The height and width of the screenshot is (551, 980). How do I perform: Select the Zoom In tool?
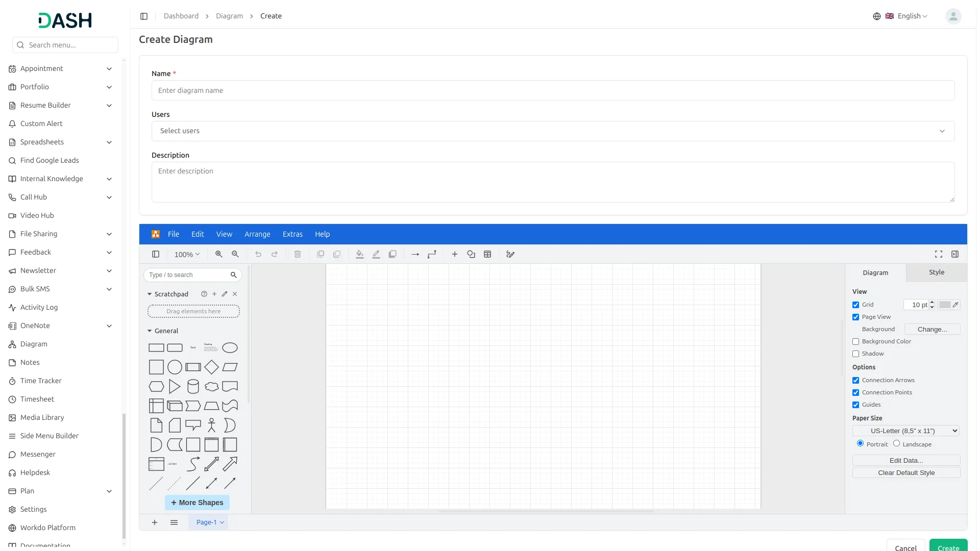218,254
